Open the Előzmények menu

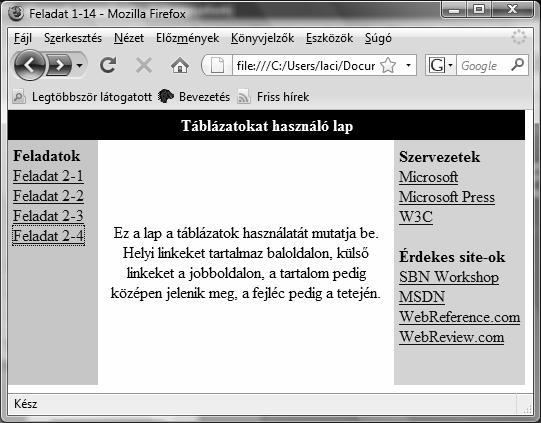click(187, 38)
